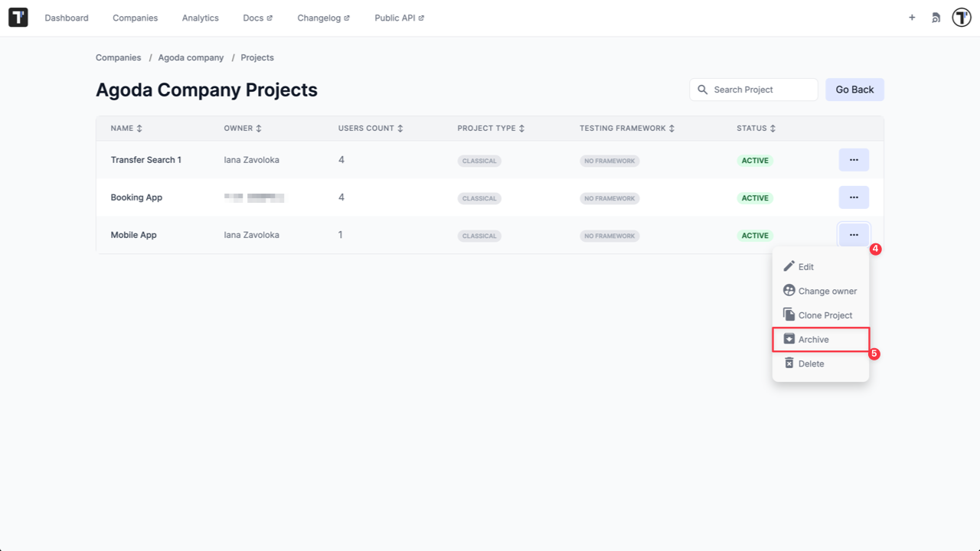Click the Go Back button
The image size is (980, 551).
point(854,89)
